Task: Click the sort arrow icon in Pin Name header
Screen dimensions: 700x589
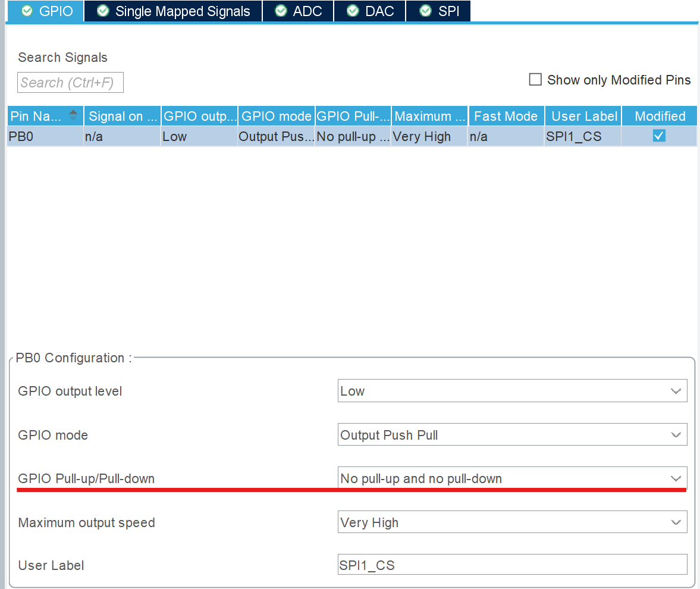Action: 73,115
